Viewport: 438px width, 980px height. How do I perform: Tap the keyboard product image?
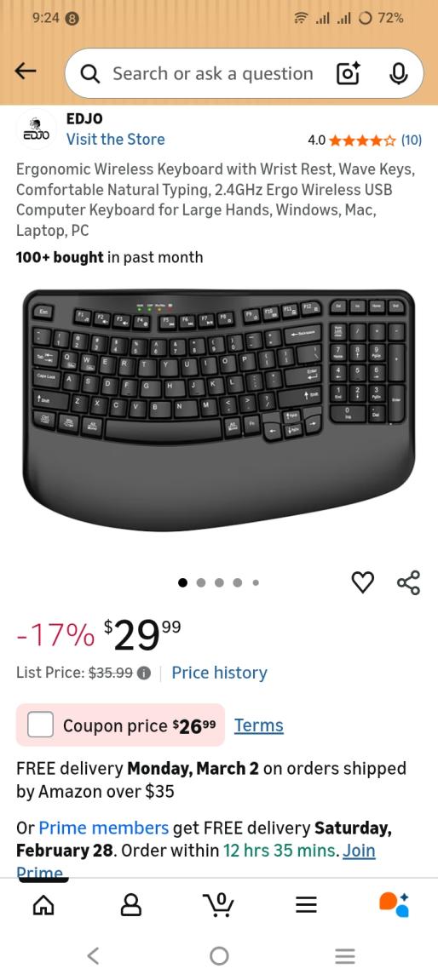pyautogui.click(x=219, y=410)
